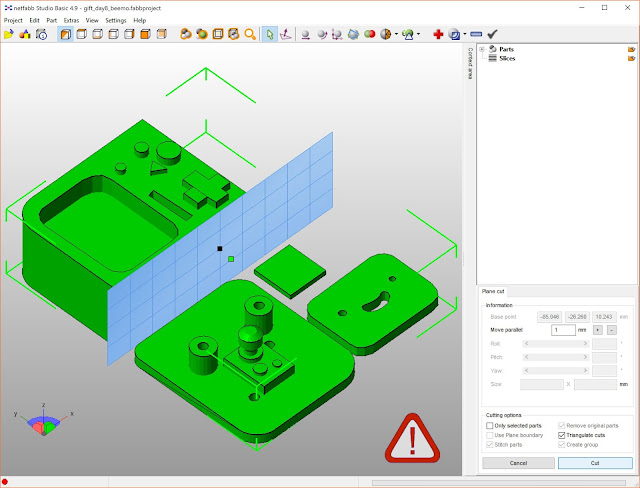Image resolution: width=640 pixels, height=488 pixels.
Task: Click the Cut button
Action: click(x=595, y=463)
